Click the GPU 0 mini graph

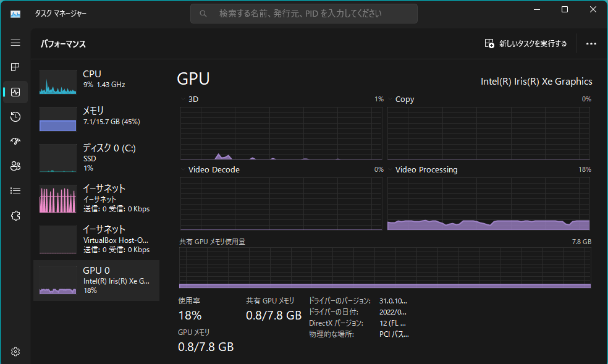[58, 281]
